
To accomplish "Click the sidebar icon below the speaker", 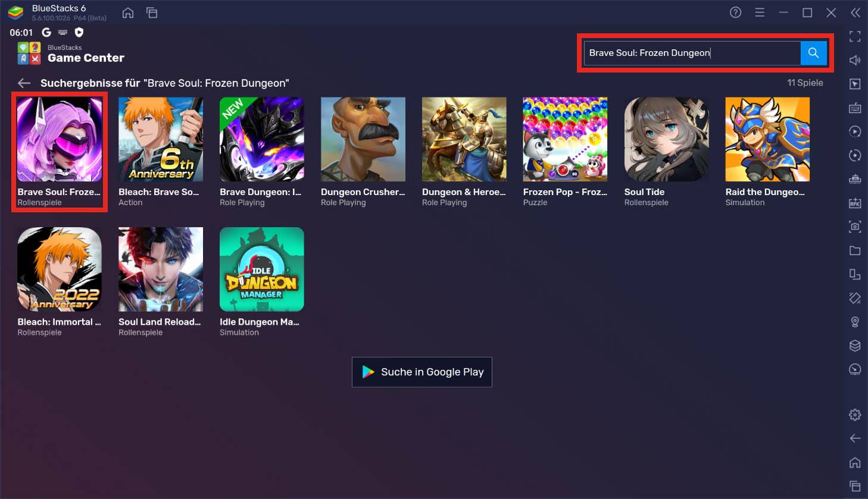I will coord(855,84).
